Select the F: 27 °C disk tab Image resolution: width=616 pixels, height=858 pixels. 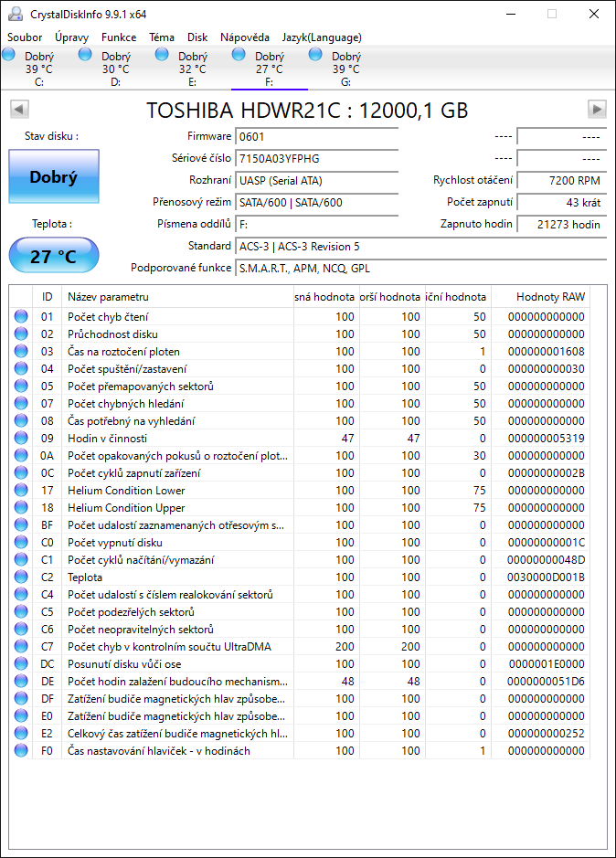[270, 69]
